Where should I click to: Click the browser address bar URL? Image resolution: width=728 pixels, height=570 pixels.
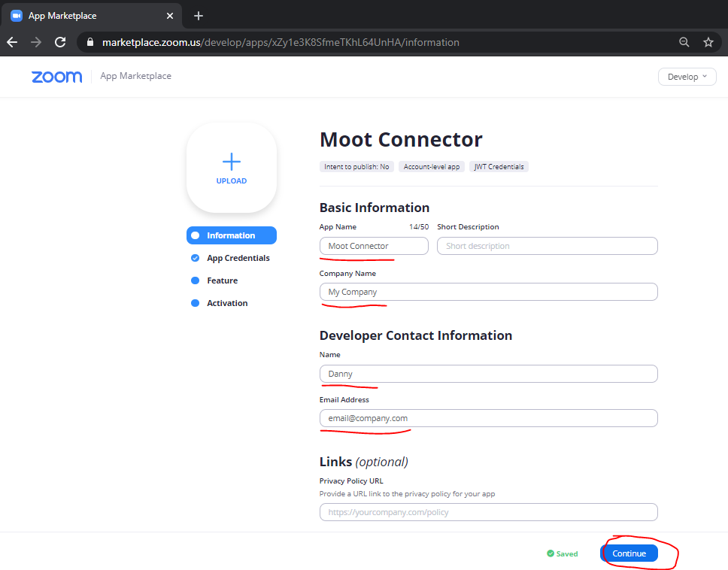281,42
